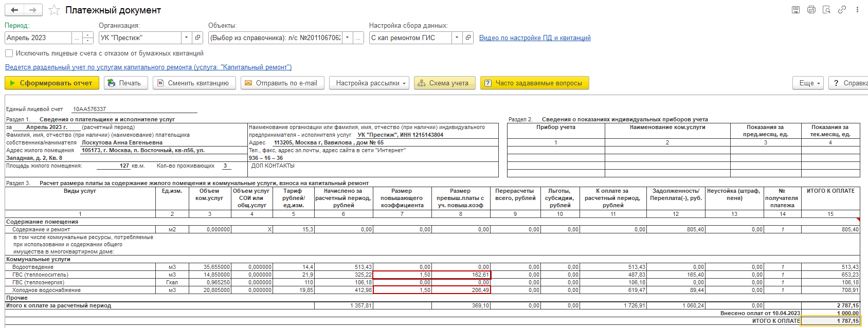Image resolution: width=868 pixels, height=328 pixels.
Task: Click the field showing С кап ремонтом ГИС
Action: pyautogui.click(x=410, y=38)
